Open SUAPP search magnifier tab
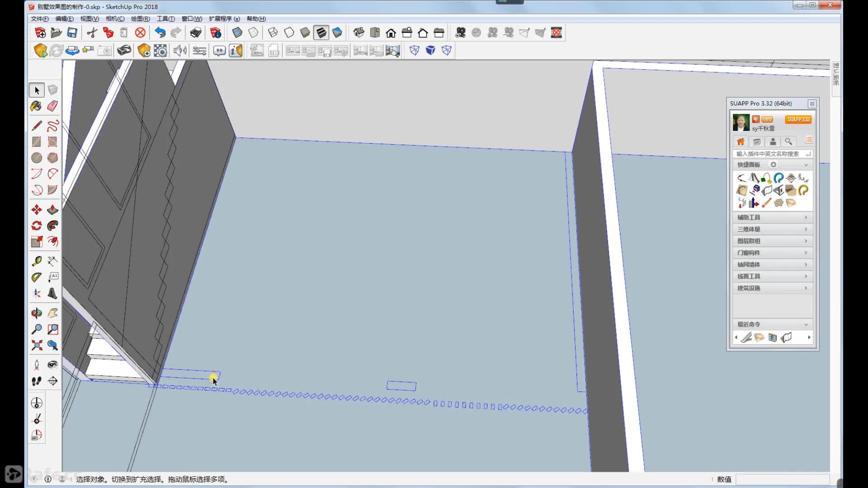The width and height of the screenshot is (868, 488). click(788, 141)
